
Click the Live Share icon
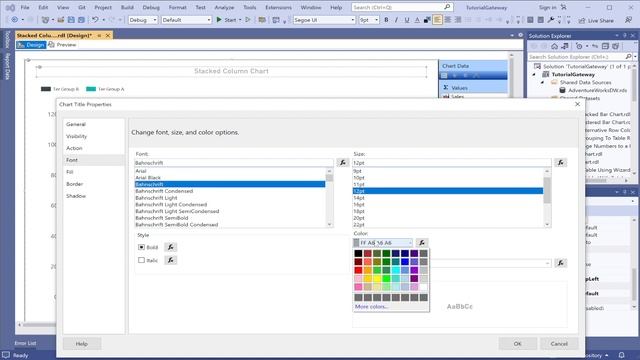(582, 20)
